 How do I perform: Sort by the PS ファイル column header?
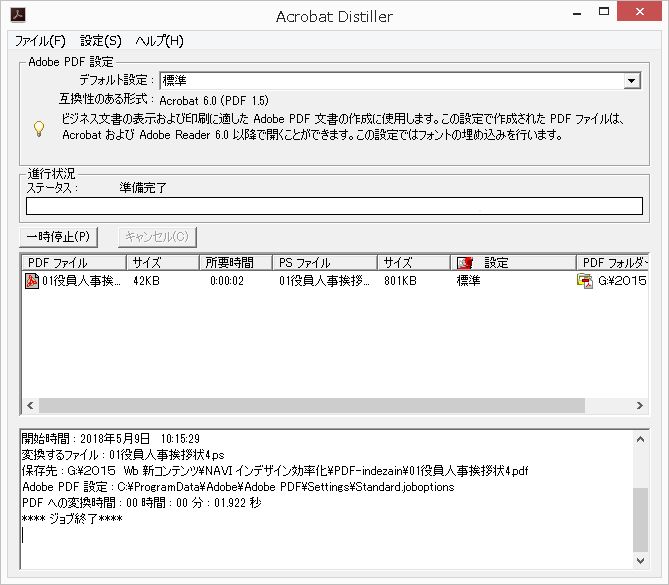(x=325, y=263)
